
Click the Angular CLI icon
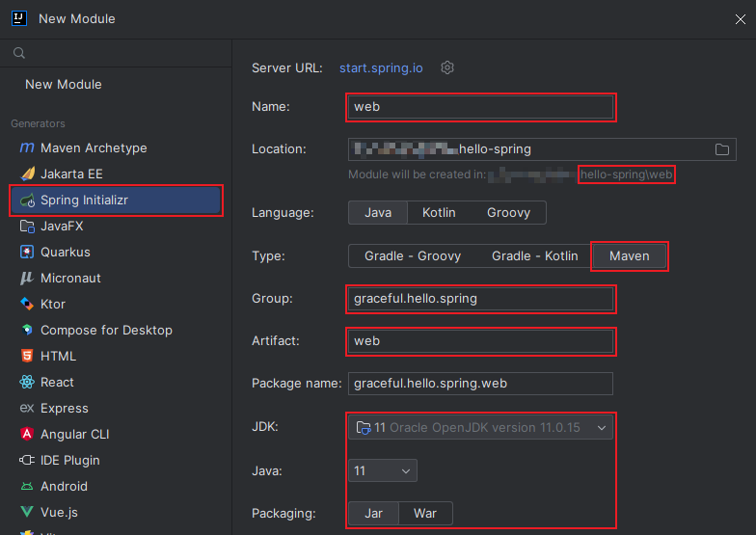pos(27,434)
